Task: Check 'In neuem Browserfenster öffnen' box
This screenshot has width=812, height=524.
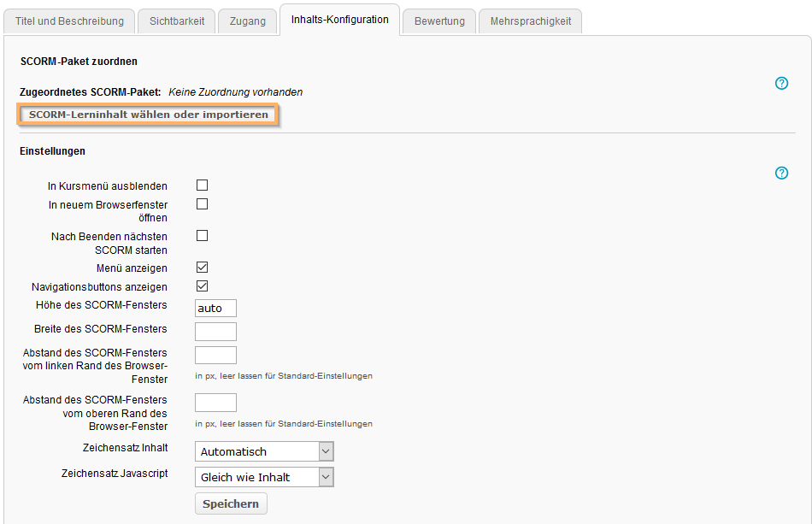Action: pos(203,204)
